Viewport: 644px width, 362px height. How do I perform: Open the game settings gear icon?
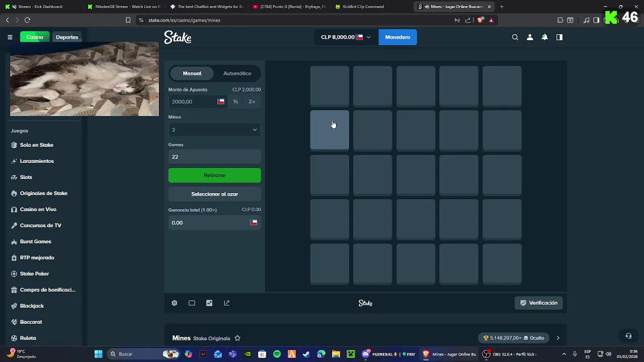tap(174, 303)
